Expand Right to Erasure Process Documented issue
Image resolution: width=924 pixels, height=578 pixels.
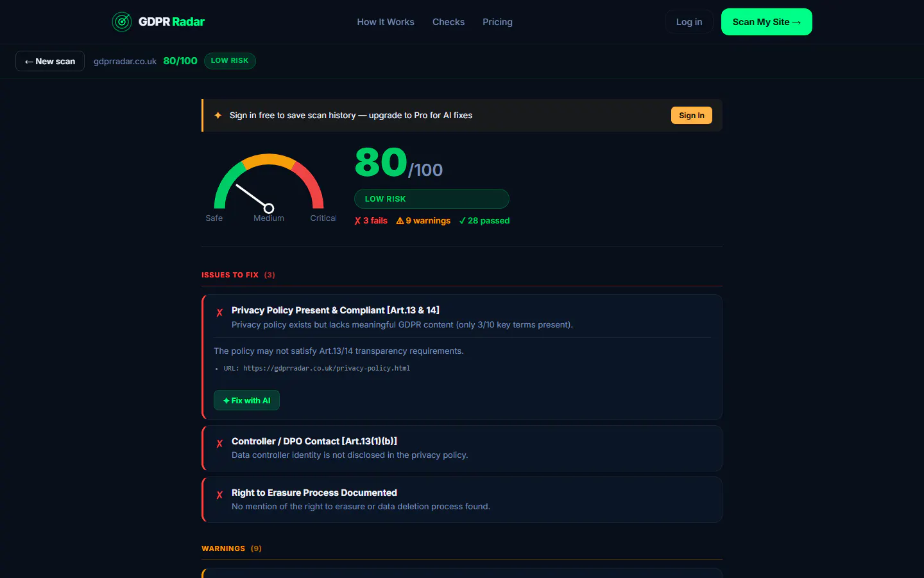tap(462, 500)
